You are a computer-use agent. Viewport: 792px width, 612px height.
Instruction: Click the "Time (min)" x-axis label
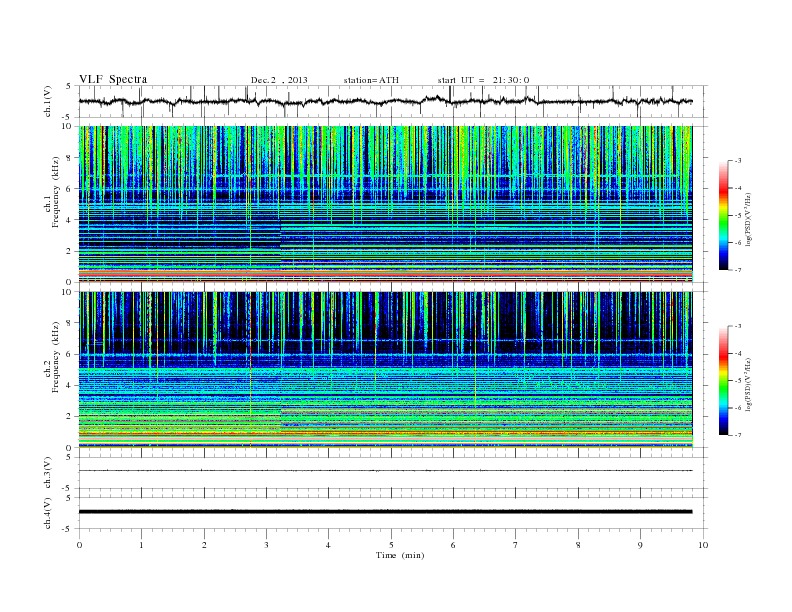pos(400,555)
